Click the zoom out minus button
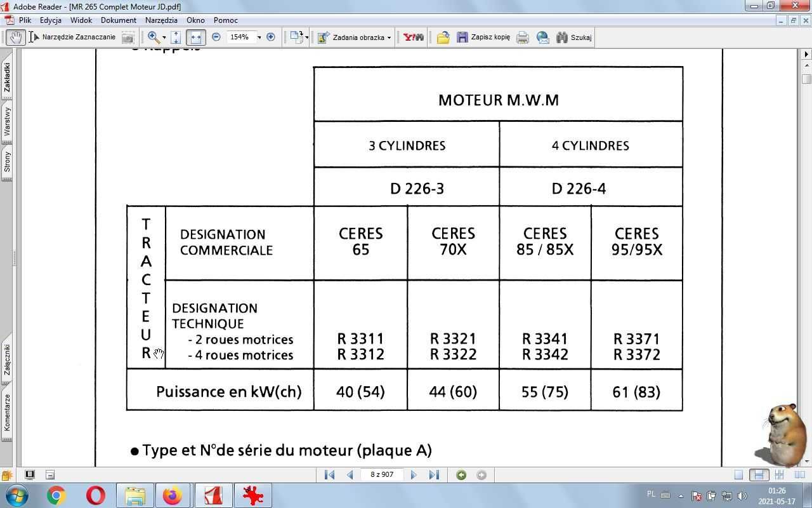This screenshot has width=812, height=508. coord(216,37)
